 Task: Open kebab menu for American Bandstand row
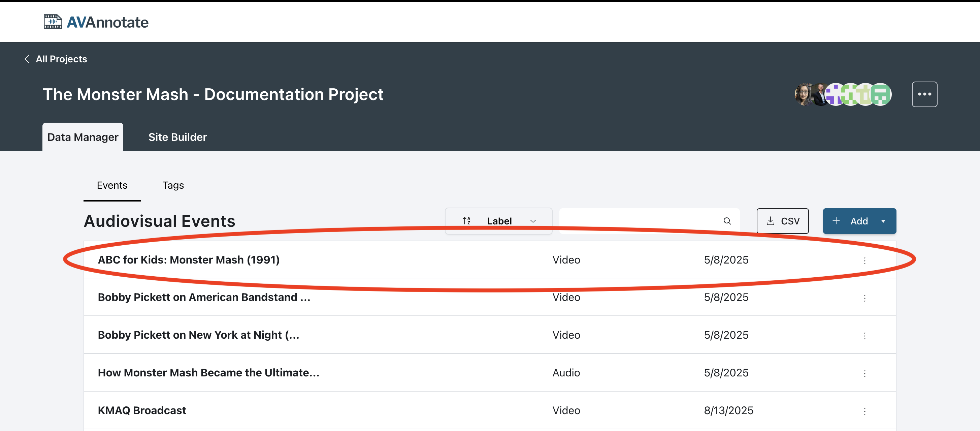tap(864, 298)
